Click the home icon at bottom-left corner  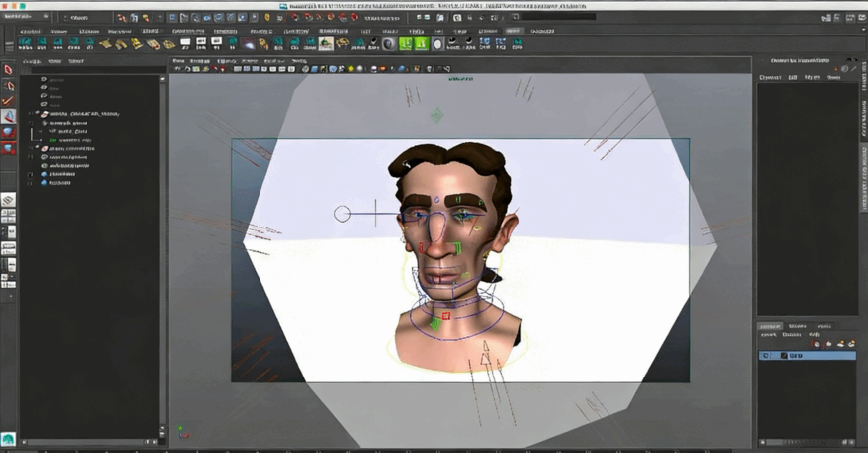point(8,438)
